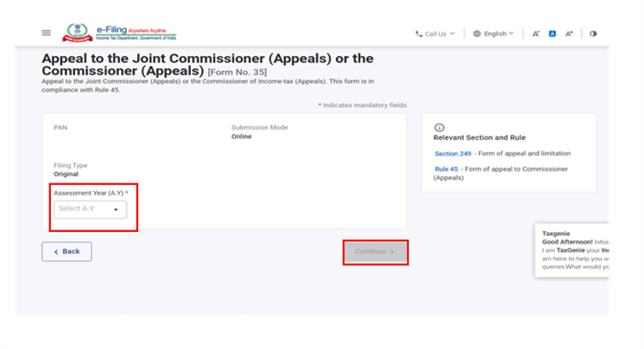Decrease font size with A- icon
Screen dimensions: 644x349
[x=536, y=34]
